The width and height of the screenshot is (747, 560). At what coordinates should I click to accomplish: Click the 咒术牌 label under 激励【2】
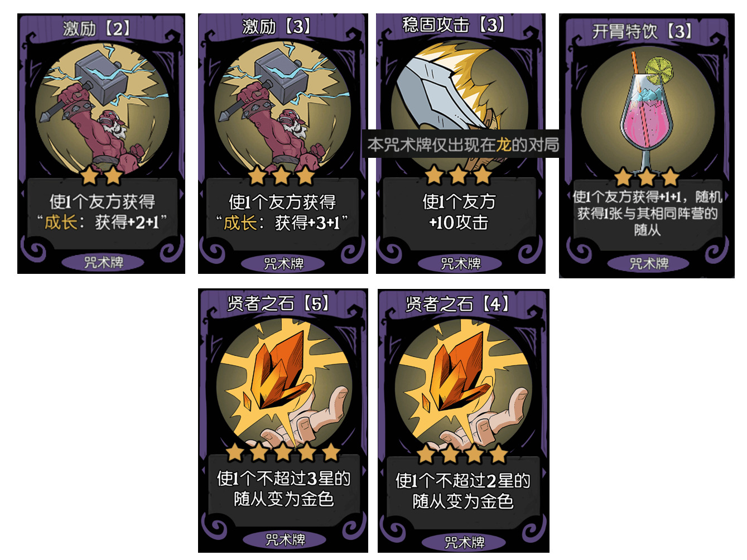coord(103,262)
